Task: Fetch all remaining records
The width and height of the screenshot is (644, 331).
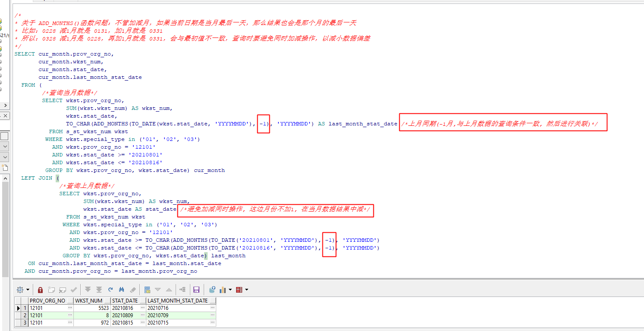Action: point(99,289)
